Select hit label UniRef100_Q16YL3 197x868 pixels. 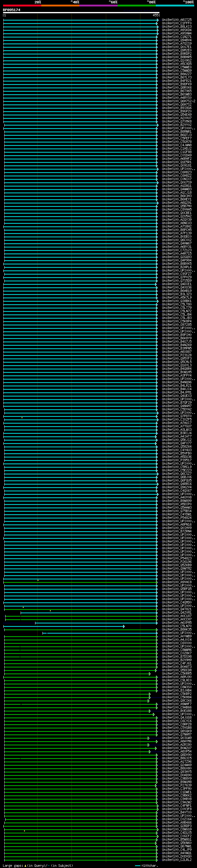(177, 365)
